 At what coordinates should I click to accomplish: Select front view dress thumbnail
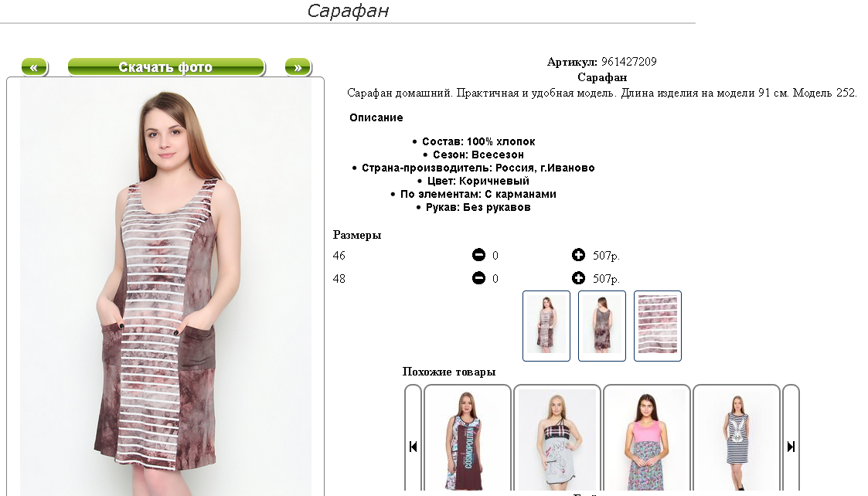point(546,326)
